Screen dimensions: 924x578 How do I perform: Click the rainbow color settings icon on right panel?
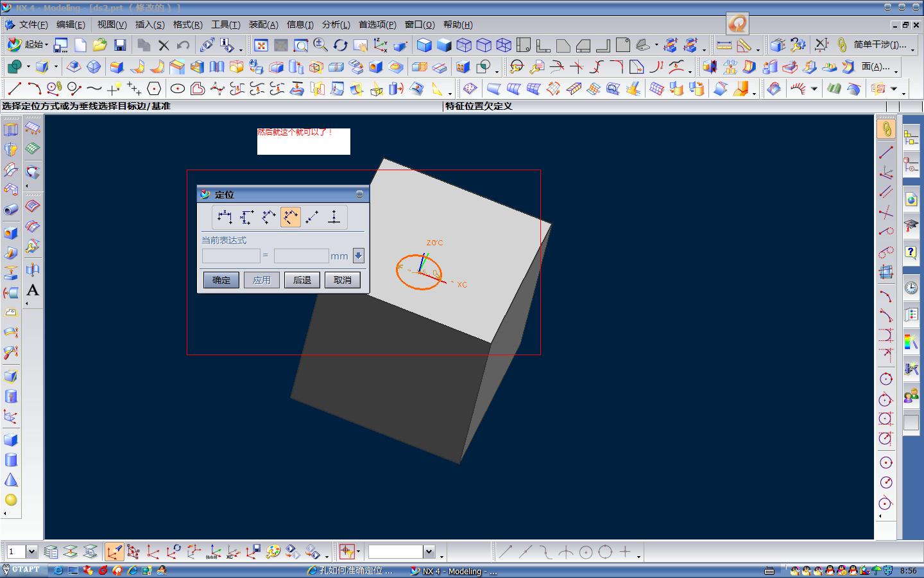(911, 342)
